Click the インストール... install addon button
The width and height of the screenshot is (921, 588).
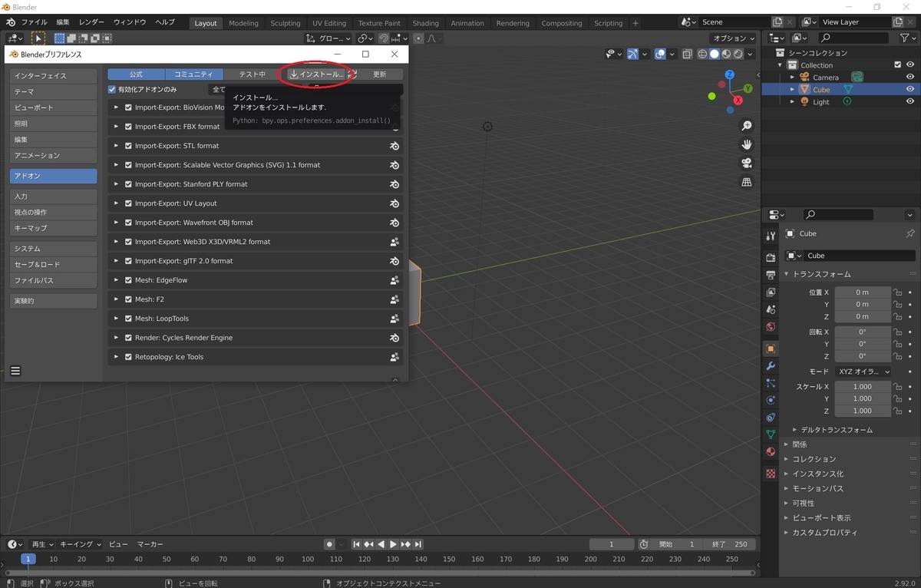(x=317, y=74)
